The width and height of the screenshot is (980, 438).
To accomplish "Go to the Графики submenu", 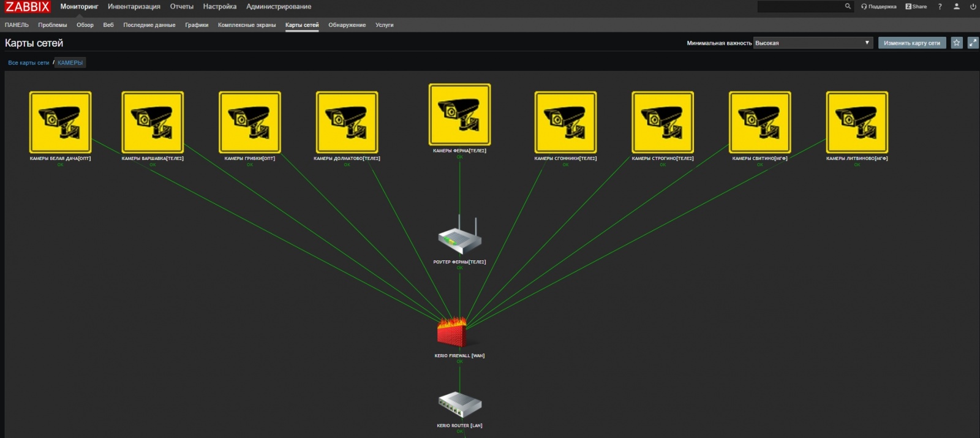I will (x=197, y=25).
